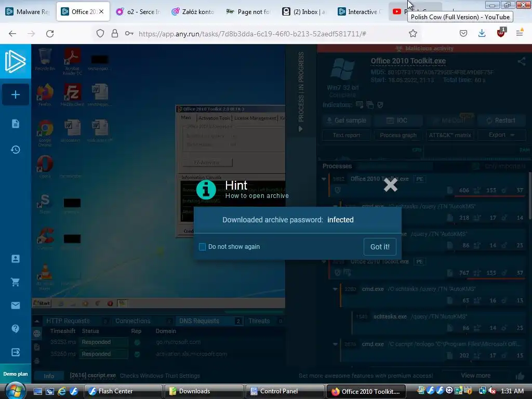This screenshot has width=532, height=399.
Task: Open the Process graph button
Action: point(398,135)
